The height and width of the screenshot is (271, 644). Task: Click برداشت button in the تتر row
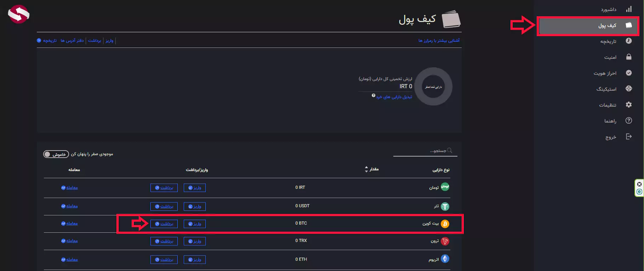point(164,207)
